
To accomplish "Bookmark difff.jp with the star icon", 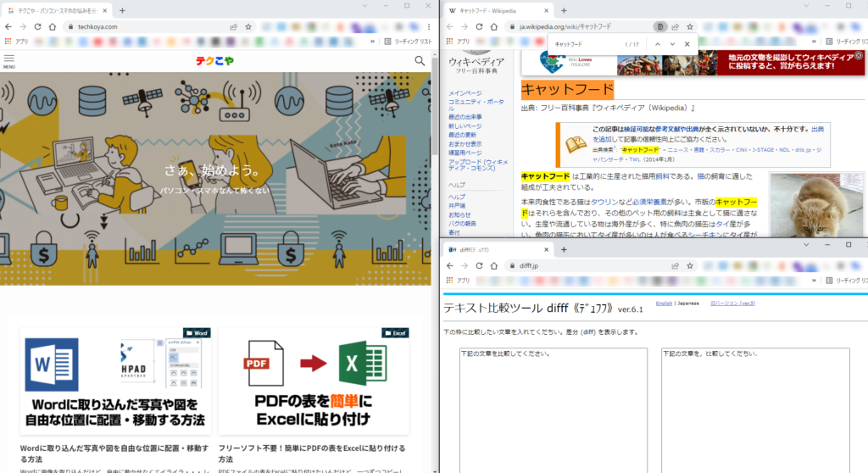I will [690, 266].
